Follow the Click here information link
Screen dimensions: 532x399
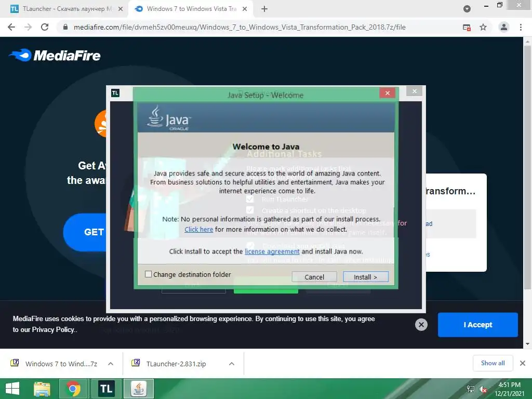(198, 229)
